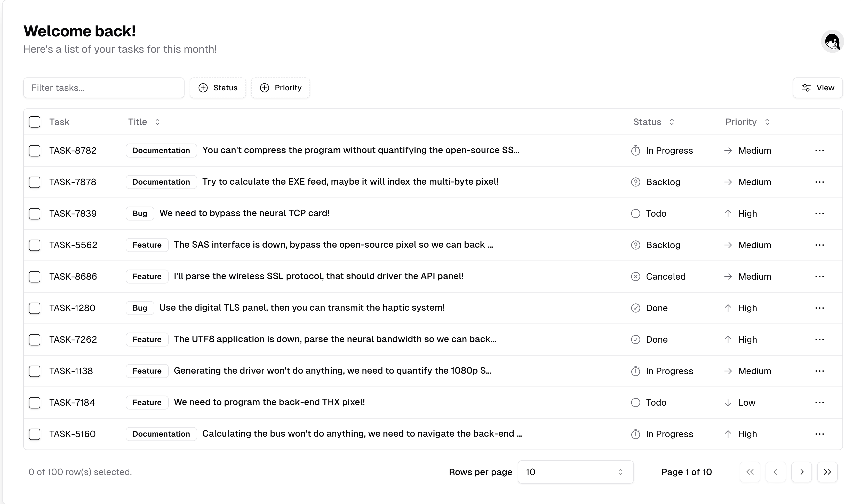Screen dimensions: 861x504
Task: Open the Status filter button
Action: tap(218, 88)
